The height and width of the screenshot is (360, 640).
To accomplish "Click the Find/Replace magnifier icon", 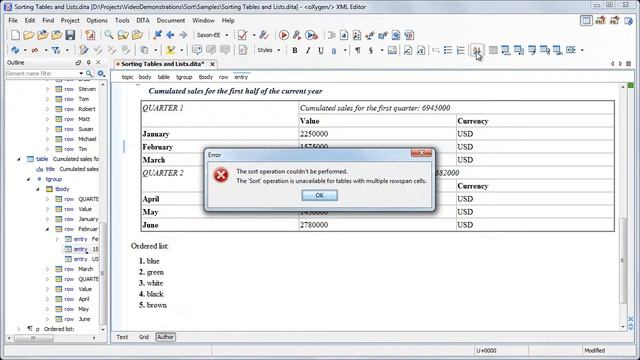I will [x=109, y=35].
